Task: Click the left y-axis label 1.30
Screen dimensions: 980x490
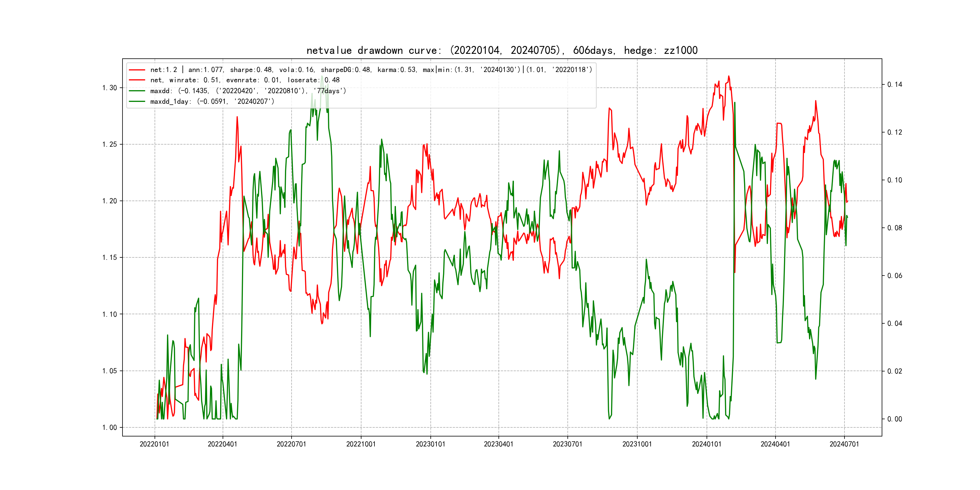Action: pyautogui.click(x=109, y=88)
